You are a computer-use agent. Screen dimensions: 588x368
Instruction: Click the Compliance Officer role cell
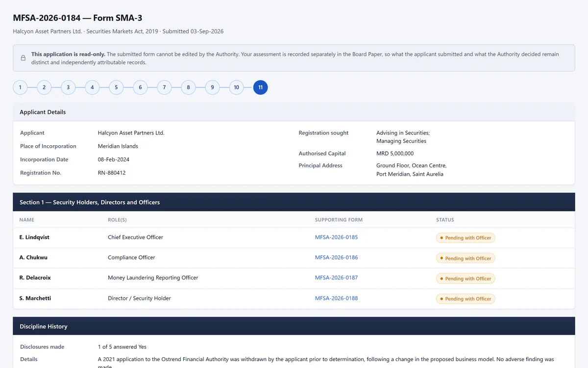pyautogui.click(x=131, y=257)
